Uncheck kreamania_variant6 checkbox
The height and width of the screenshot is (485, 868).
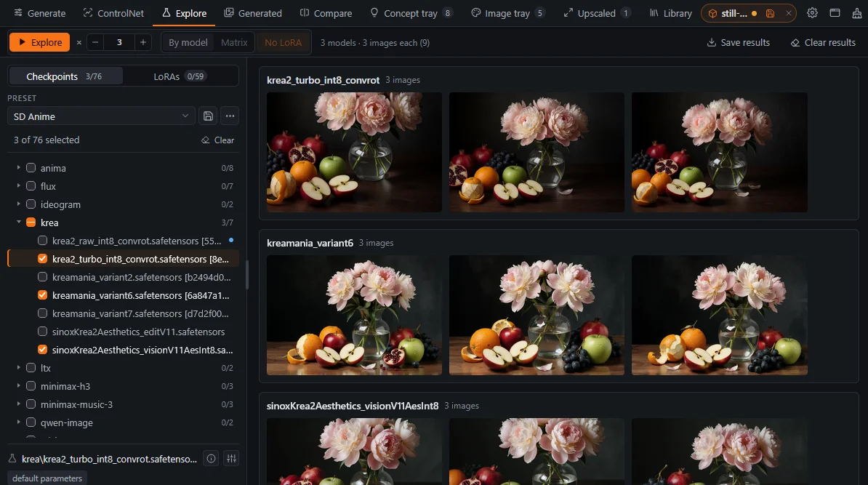click(43, 295)
